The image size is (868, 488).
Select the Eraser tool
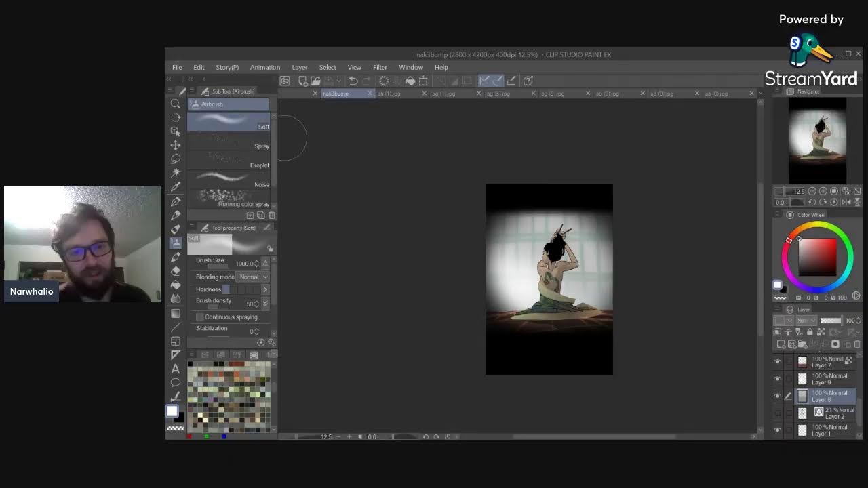[x=176, y=270]
